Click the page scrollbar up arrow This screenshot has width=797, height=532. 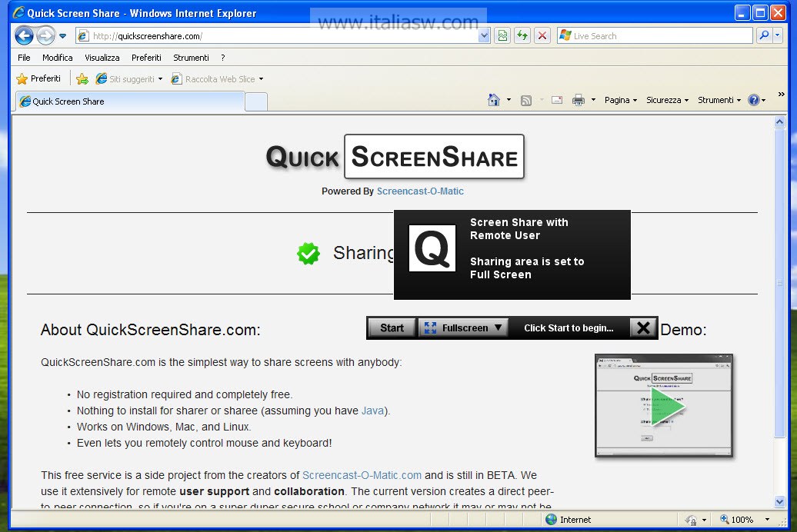point(780,122)
